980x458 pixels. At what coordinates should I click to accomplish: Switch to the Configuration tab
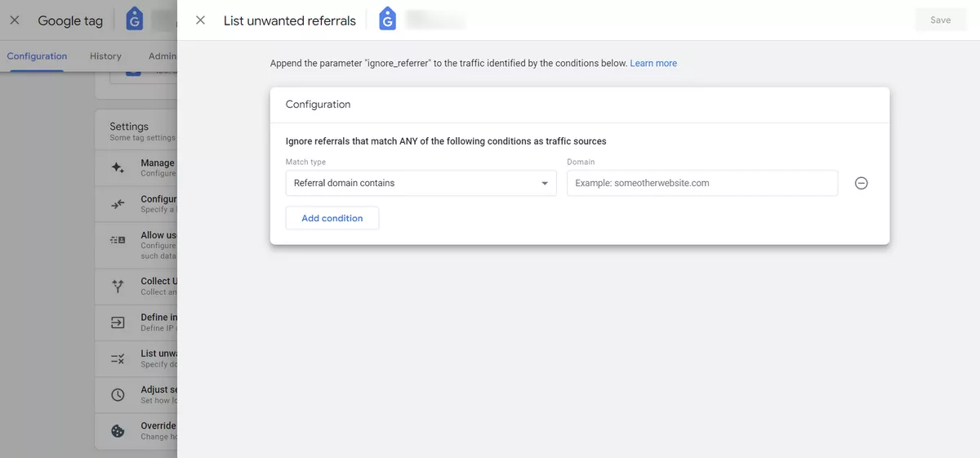pyautogui.click(x=37, y=56)
